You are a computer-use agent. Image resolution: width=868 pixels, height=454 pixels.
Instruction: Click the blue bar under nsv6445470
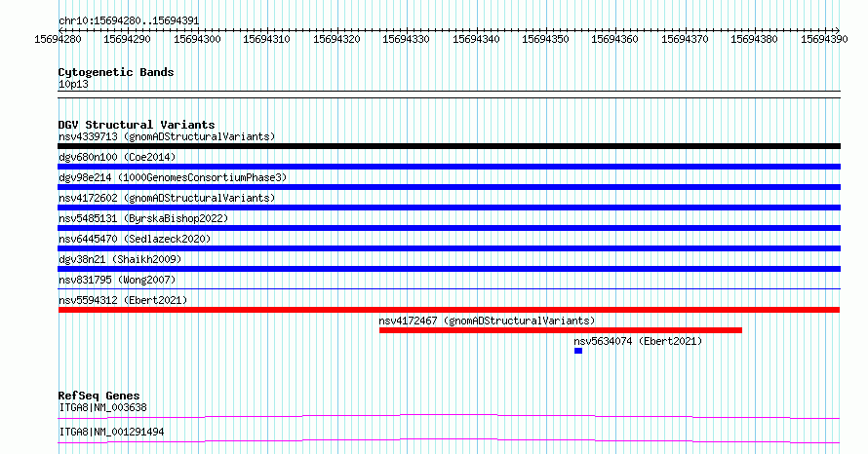[x=449, y=248]
